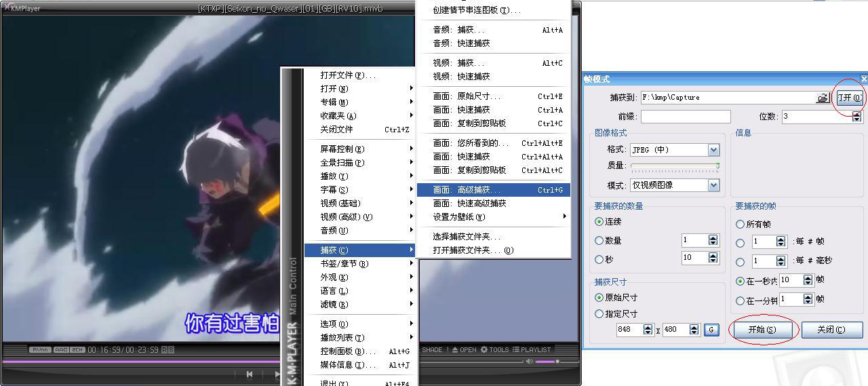The height and width of the screenshot is (386, 868).
Task: Select the 每 # 帧 radio button
Action: click(x=740, y=242)
